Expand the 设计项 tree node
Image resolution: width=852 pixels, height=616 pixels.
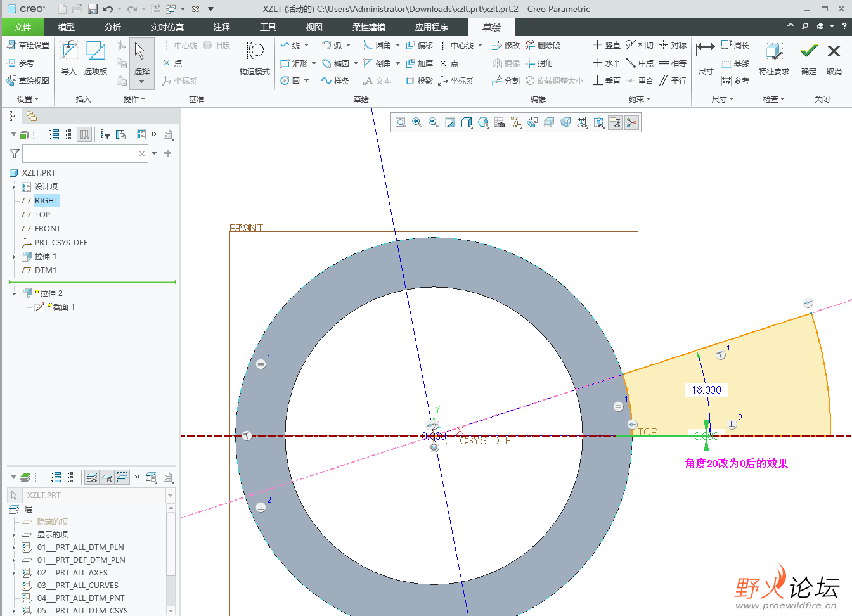14,187
